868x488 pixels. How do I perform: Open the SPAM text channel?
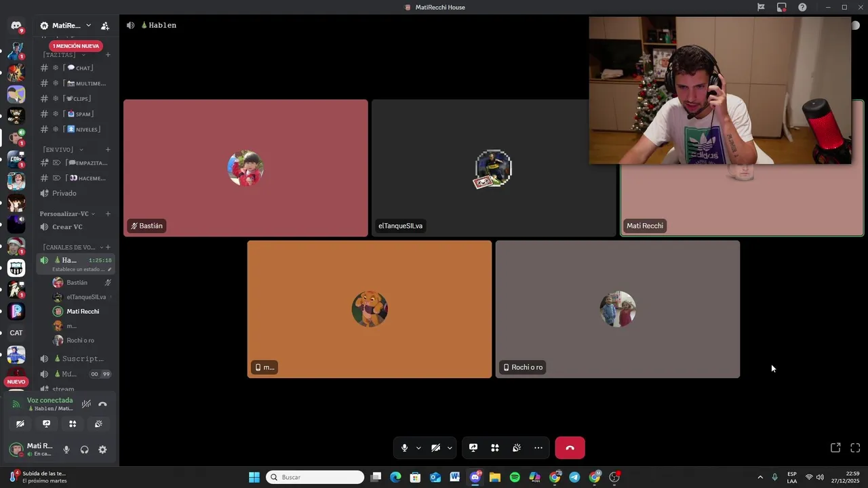75,114
